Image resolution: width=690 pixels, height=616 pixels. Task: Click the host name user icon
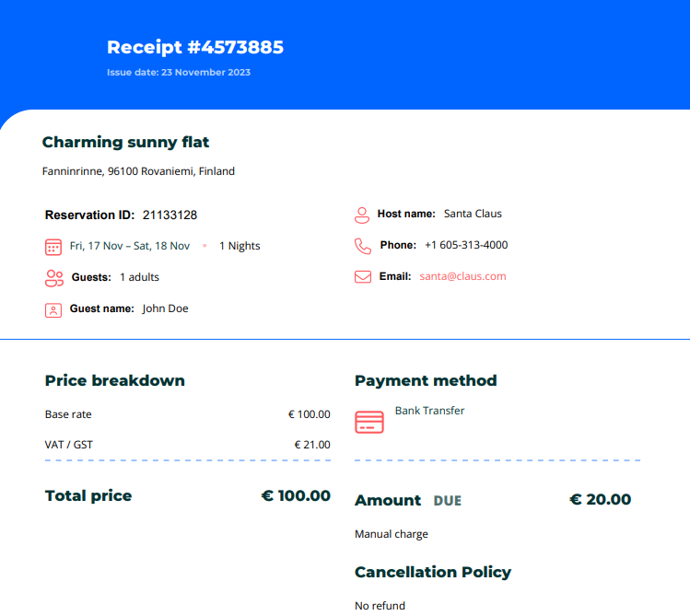coord(362,215)
